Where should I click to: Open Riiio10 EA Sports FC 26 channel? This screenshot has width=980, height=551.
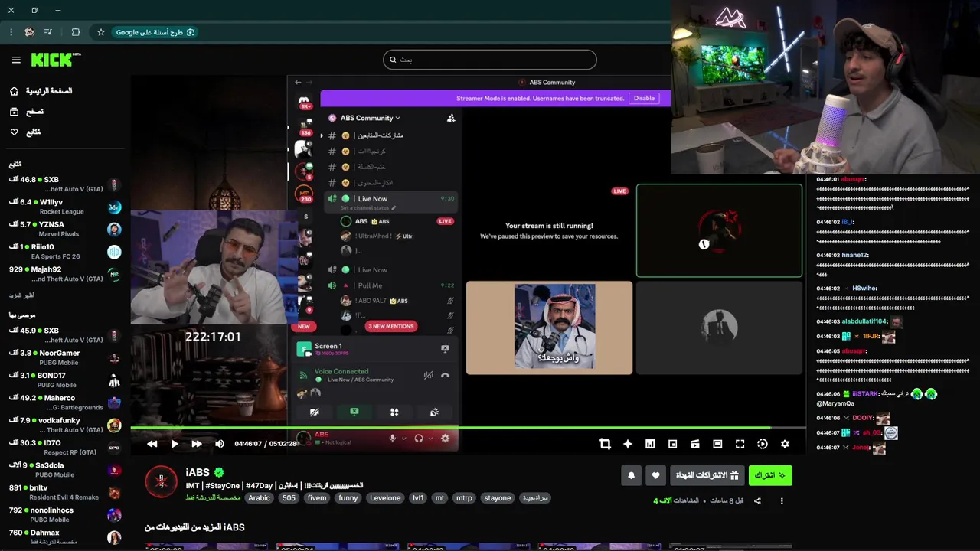click(x=65, y=252)
